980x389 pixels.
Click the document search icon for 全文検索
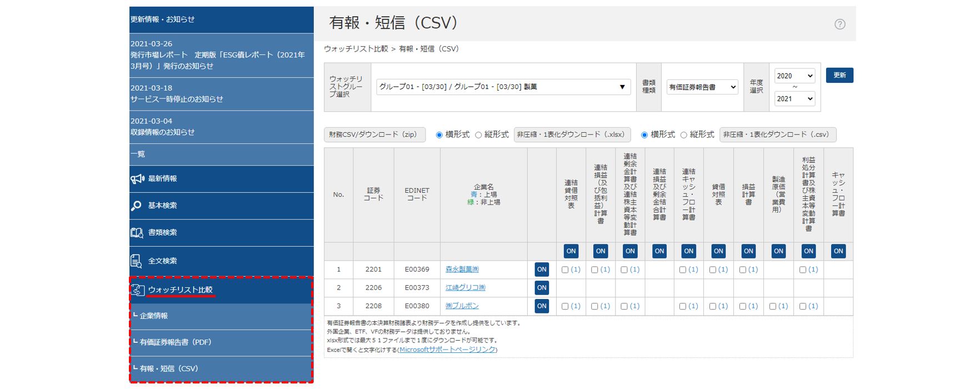pyautogui.click(x=136, y=261)
